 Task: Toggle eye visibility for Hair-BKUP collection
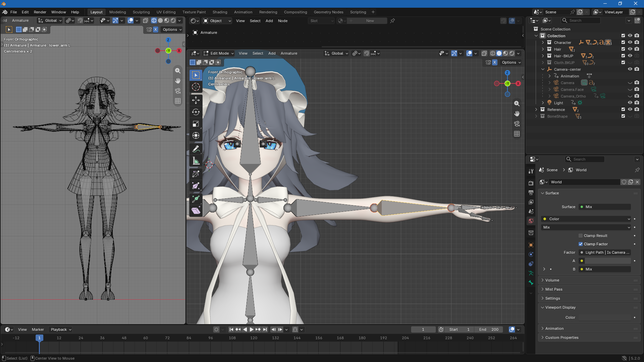(x=630, y=56)
